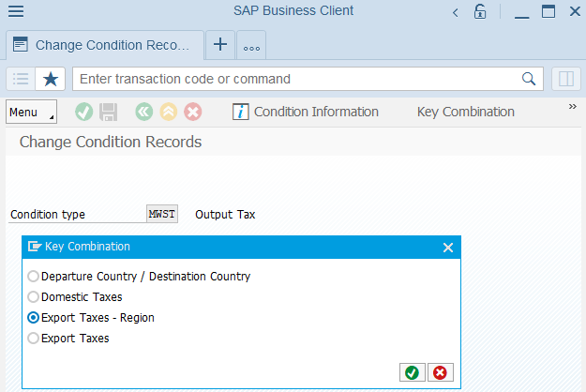Expand toolbar overflow double chevron

click(572, 107)
